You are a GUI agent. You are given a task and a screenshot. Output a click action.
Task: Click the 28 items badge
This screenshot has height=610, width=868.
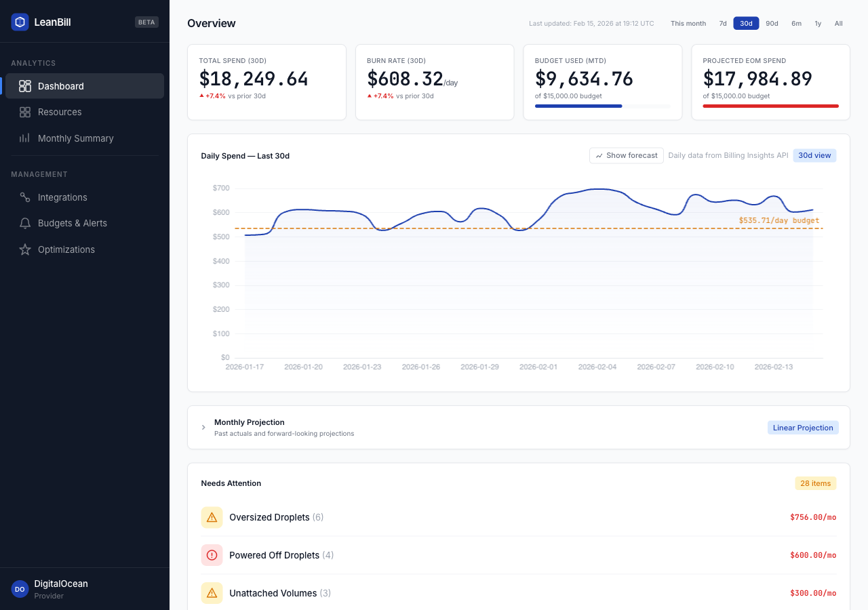pos(816,483)
